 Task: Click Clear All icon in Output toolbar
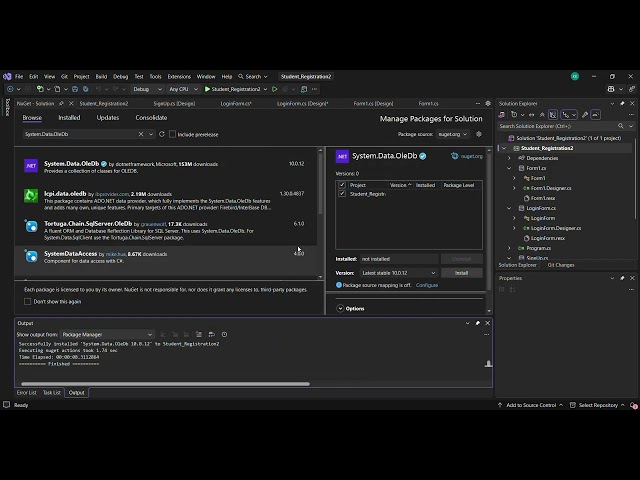(199, 334)
